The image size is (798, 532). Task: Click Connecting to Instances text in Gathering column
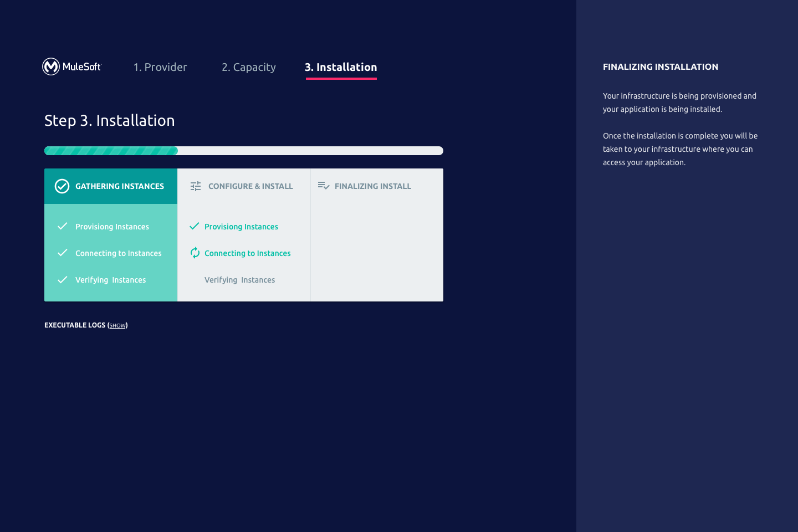pyautogui.click(x=119, y=253)
